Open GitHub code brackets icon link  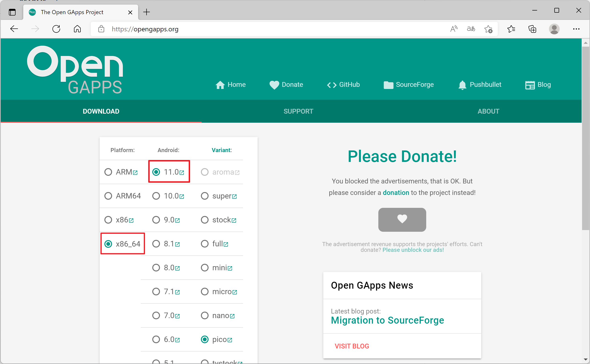(332, 85)
